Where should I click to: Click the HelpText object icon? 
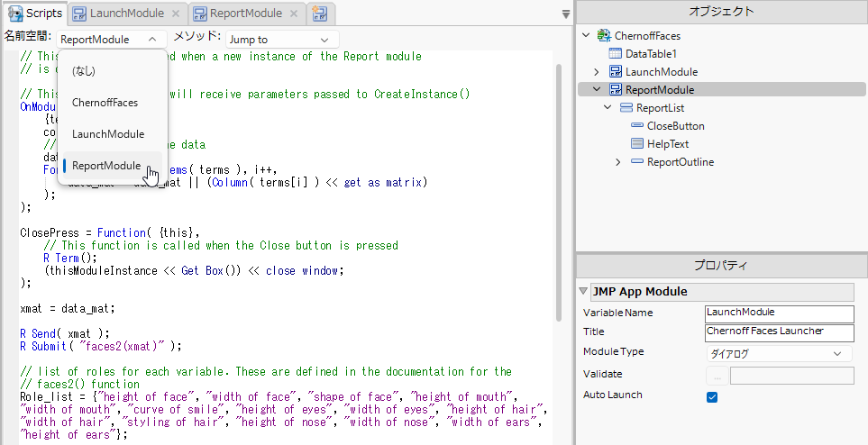point(637,144)
